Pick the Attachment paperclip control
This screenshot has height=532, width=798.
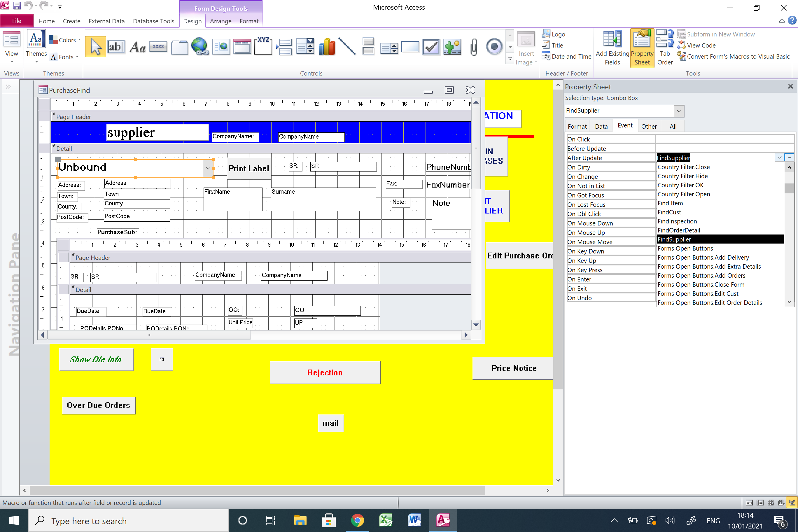click(474, 47)
